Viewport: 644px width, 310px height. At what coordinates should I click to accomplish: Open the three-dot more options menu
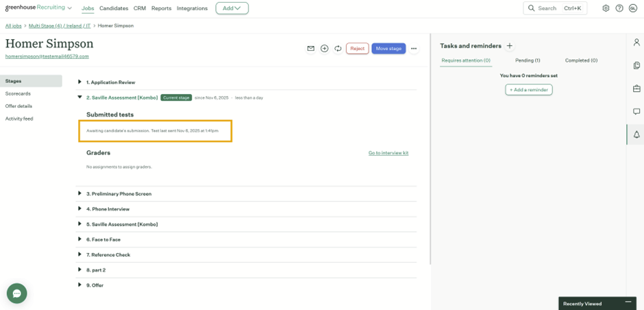tap(414, 49)
